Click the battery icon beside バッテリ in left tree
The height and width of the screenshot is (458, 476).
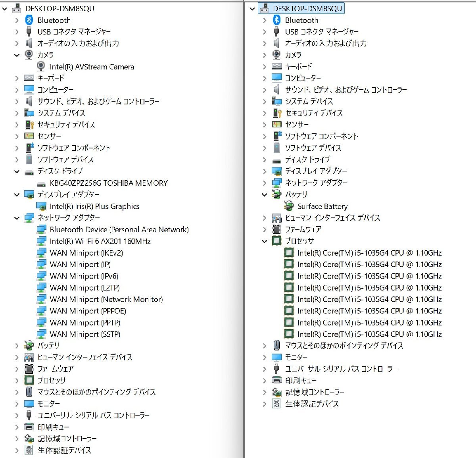[x=29, y=345]
